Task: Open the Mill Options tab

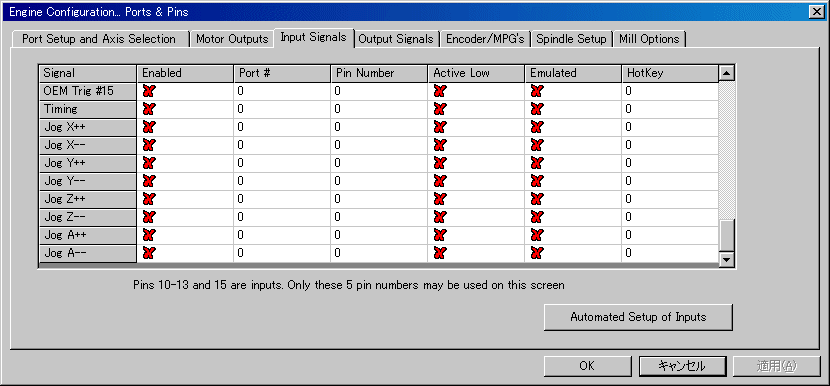Action: pos(649,39)
